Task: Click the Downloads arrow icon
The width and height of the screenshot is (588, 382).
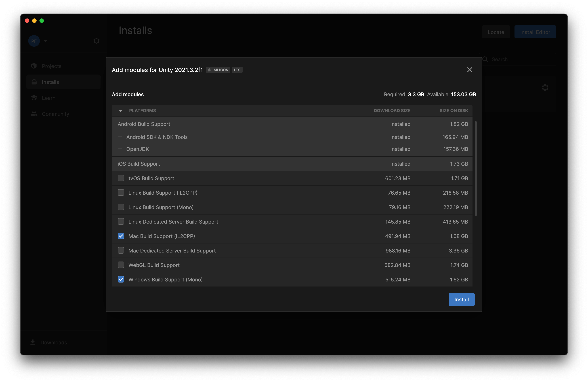Action: [33, 342]
